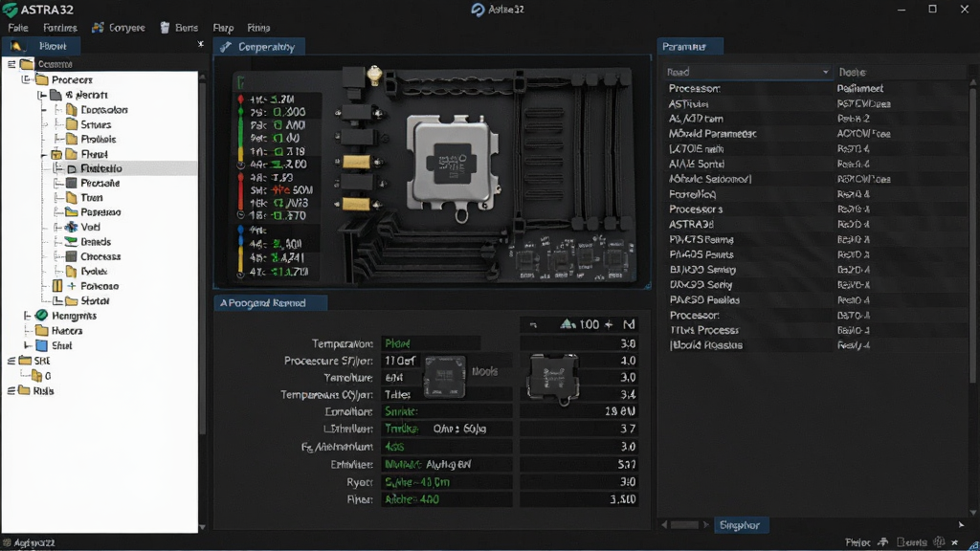
Task: Click the yellow icon on left panel tab
Action: coord(15,46)
